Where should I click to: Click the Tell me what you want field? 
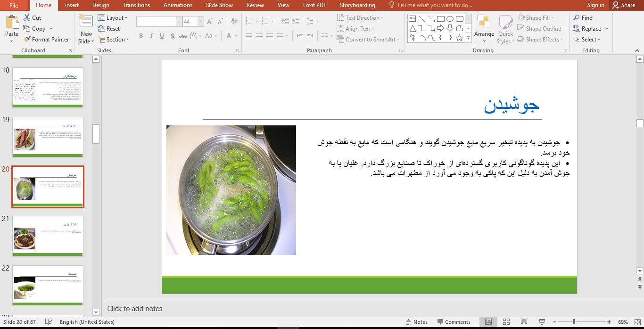point(430,5)
